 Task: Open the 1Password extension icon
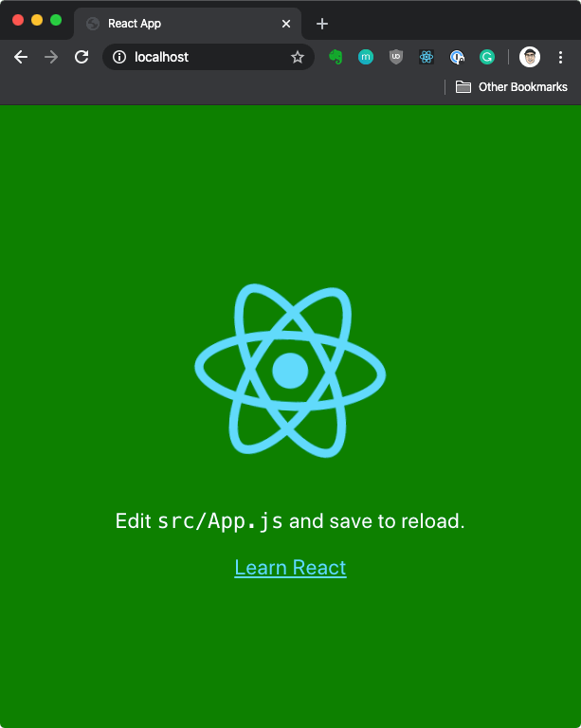click(457, 57)
